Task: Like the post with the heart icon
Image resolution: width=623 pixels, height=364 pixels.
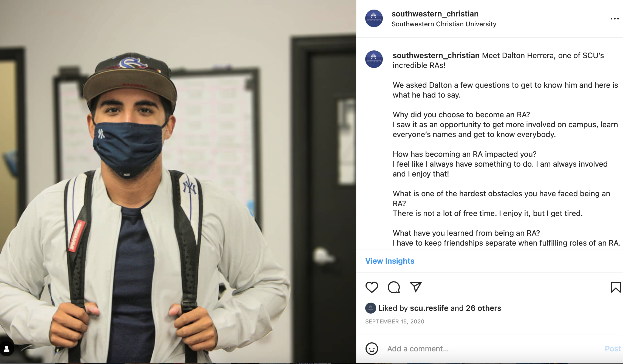Action: pyautogui.click(x=372, y=287)
